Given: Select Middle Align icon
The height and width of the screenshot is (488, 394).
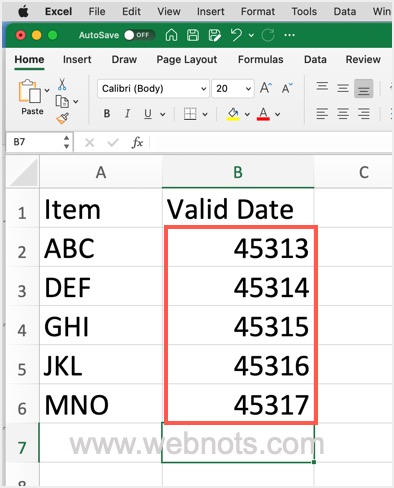Looking at the screenshot, I should tap(343, 88).
